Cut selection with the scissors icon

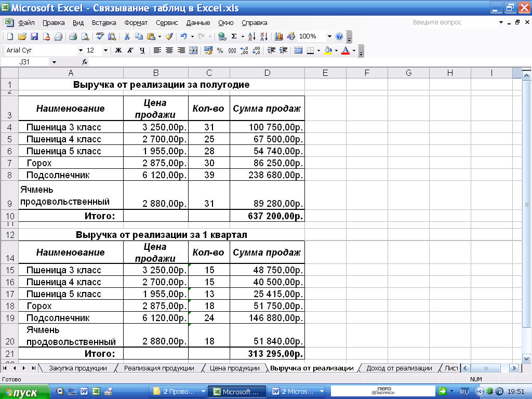pos(127,36)
